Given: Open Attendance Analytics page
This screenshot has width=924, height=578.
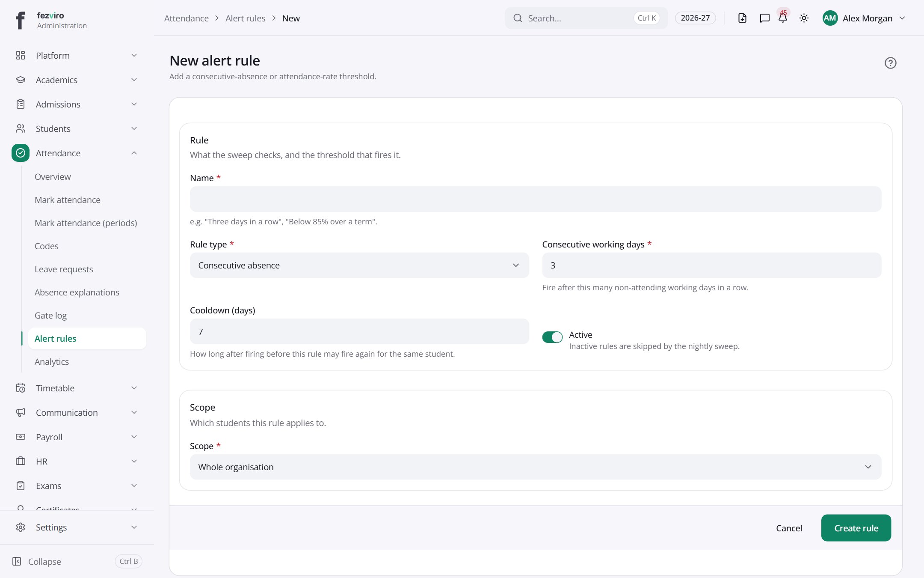Looking at the screenshot, I should pos(52,361).
